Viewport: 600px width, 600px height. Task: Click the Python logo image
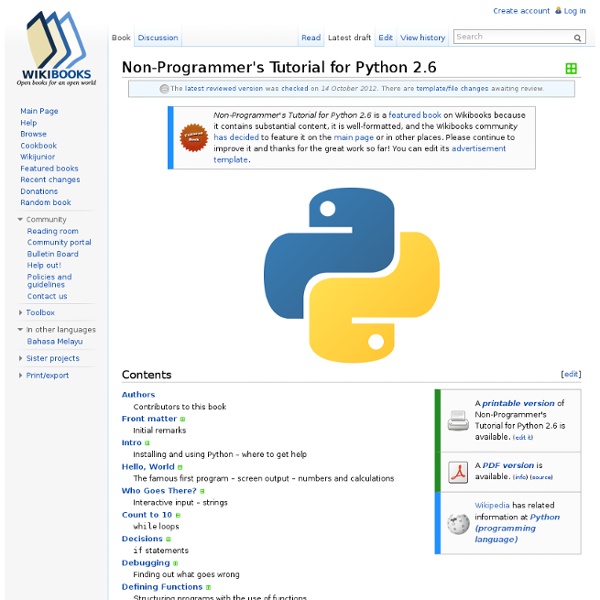(352, 275)
